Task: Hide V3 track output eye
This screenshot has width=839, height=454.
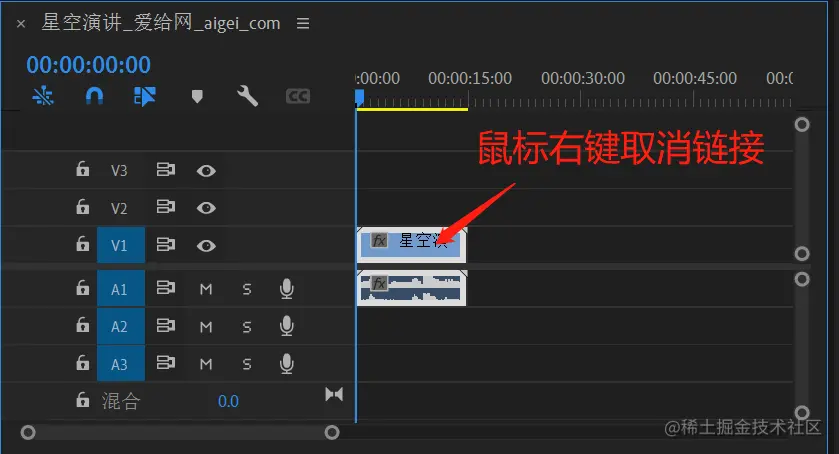Action: click(206, 171)
